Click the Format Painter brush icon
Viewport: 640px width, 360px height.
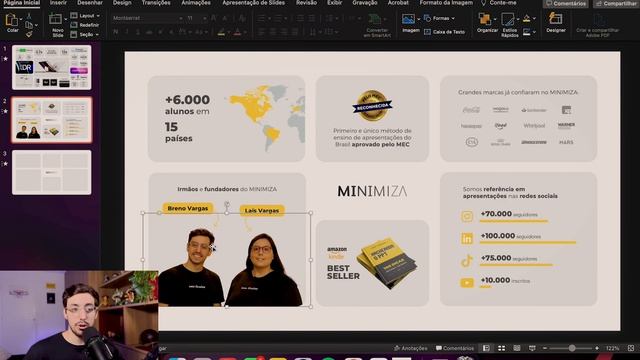[29, 35]
